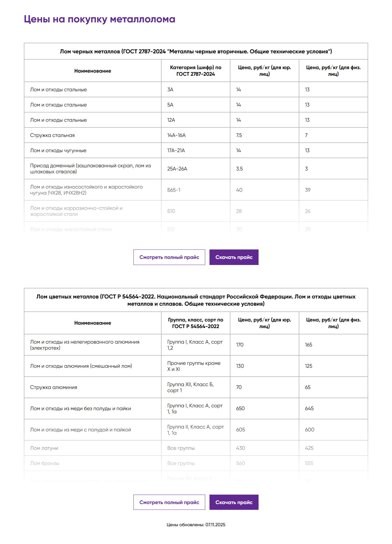Click the "Цены обновлены: 07.11.2025" text
The height and width of the screenshot is (544, 392).
pyautogui.click(x=196, y=525)
